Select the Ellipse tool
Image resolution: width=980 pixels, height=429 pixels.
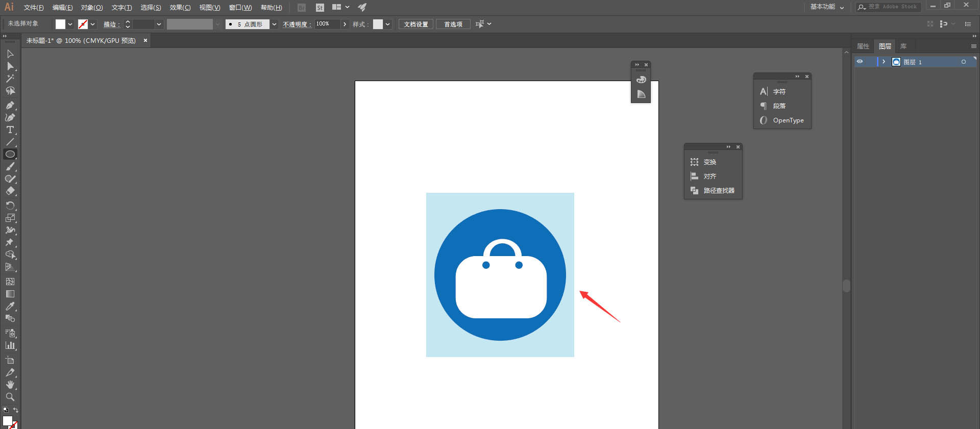[10, 154]
